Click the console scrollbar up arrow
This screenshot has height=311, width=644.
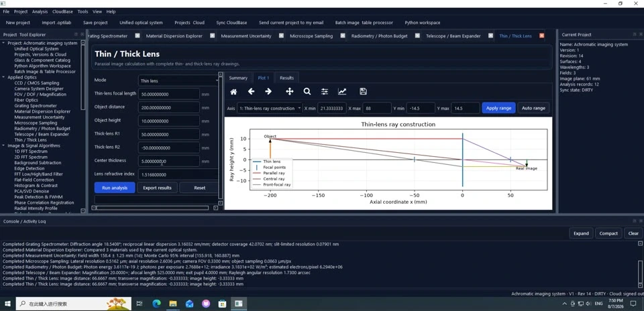point(640,243)
